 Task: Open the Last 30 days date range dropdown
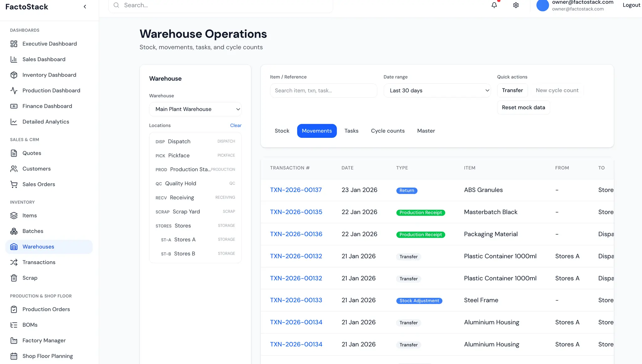(437, 91)
